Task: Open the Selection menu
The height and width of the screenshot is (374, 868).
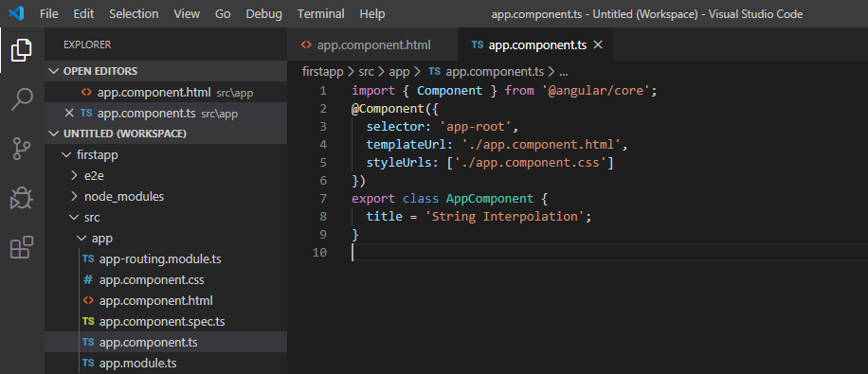Action: pos(134,14)
